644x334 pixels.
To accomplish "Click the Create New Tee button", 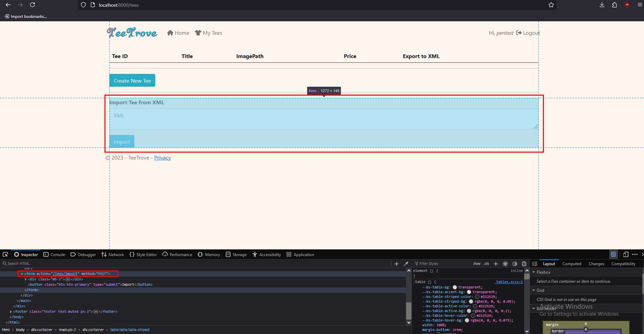I will point(132,81).
